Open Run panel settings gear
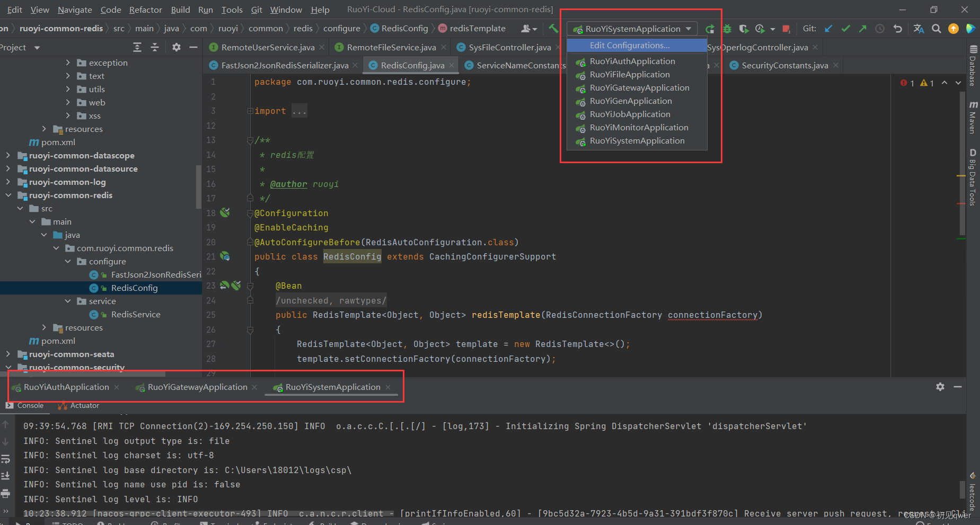Screen dimensions: 980x525 point(940,387)
